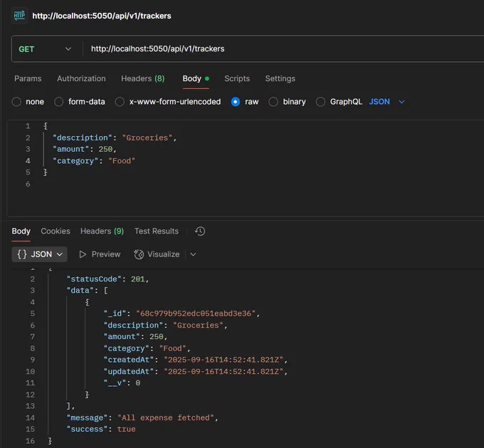Open request Headers (8) tab
Screen dimensions: 484x448
pos(143,78)
